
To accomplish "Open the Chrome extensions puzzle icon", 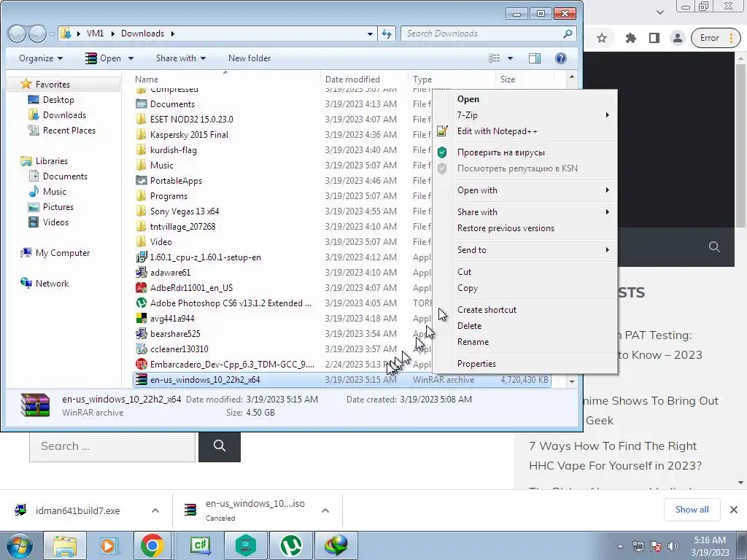I will (x=631, y=38).
